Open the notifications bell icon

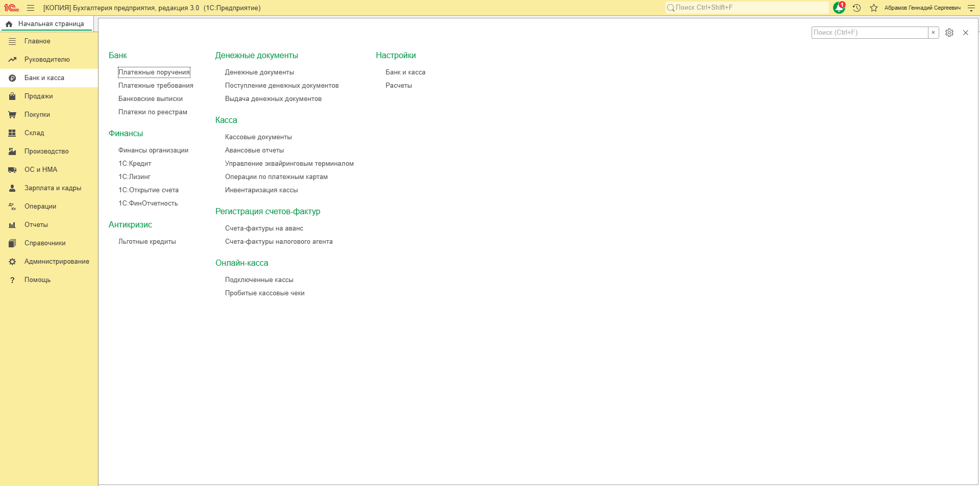(839, 8)
